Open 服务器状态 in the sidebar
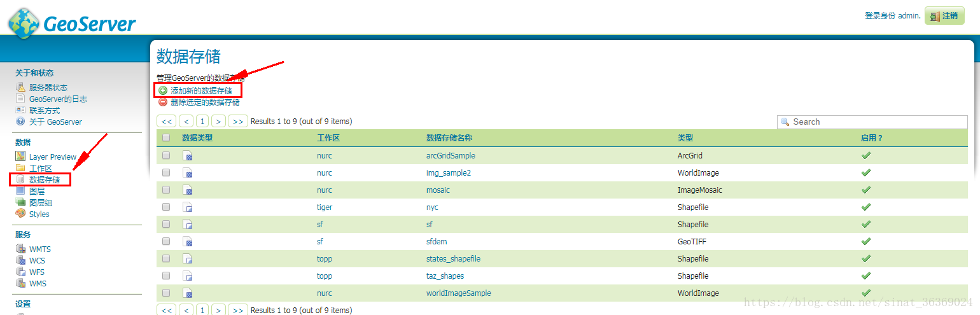This screenshot has height=315, width=980. (48, 88)
